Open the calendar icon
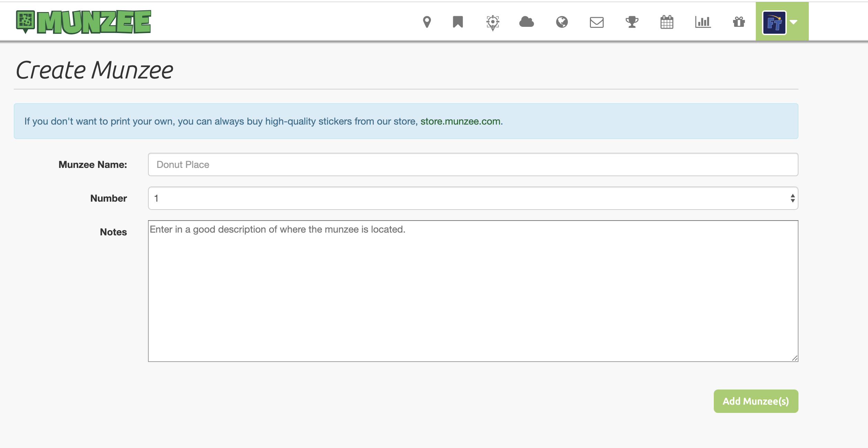868x448 pixels. click(667, 22)
